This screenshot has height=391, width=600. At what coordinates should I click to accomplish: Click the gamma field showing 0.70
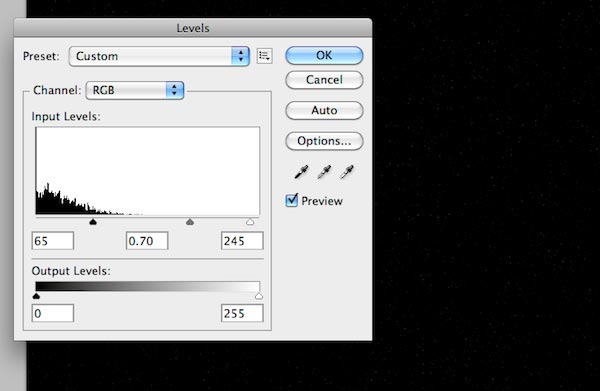[147, 241]
